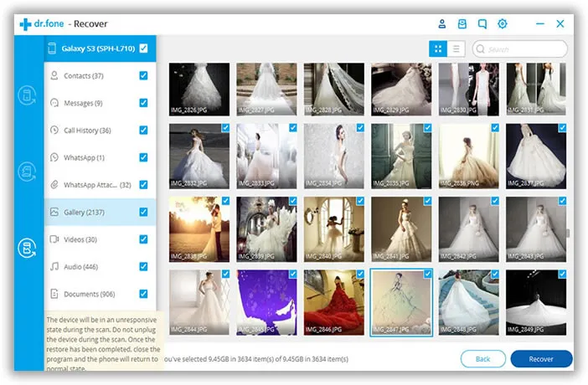Switch to grid thumbnail view
Image resolution: width=588 pixels, height=385 pixels.
click(438, 49)
